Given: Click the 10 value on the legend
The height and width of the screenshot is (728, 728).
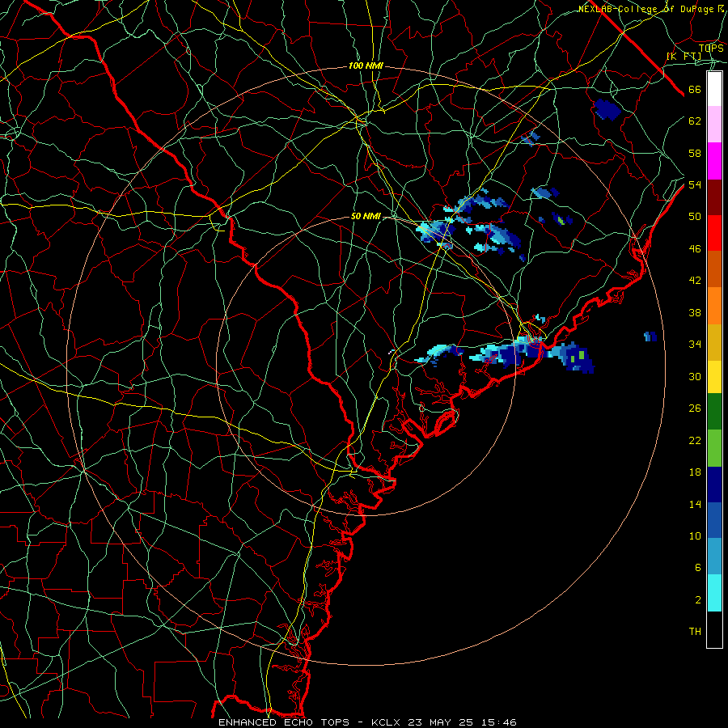Looking at the screenshot, I should 695,536.
